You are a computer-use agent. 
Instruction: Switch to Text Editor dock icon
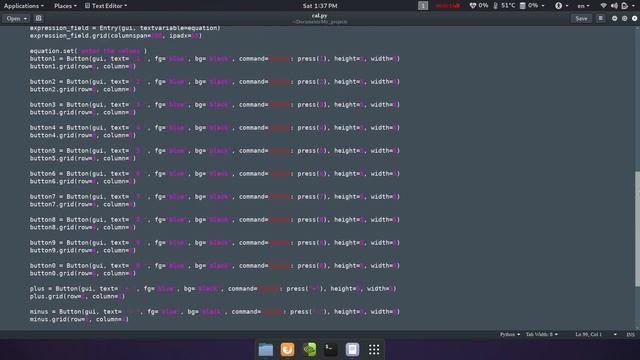pos(352,349)
